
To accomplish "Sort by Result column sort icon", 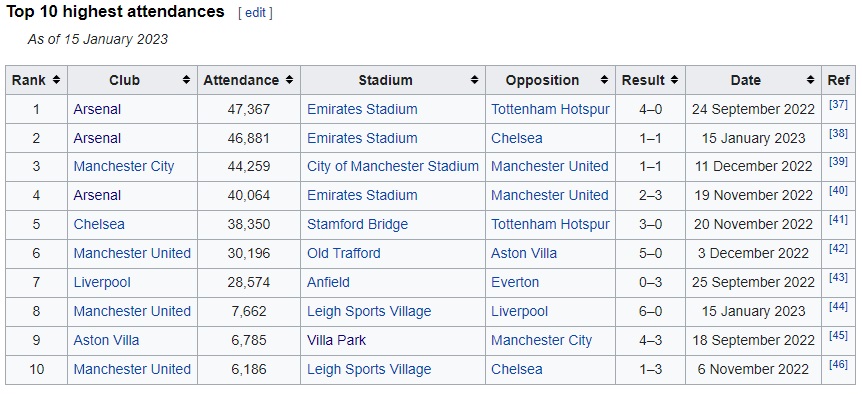I will pos(675,80).
